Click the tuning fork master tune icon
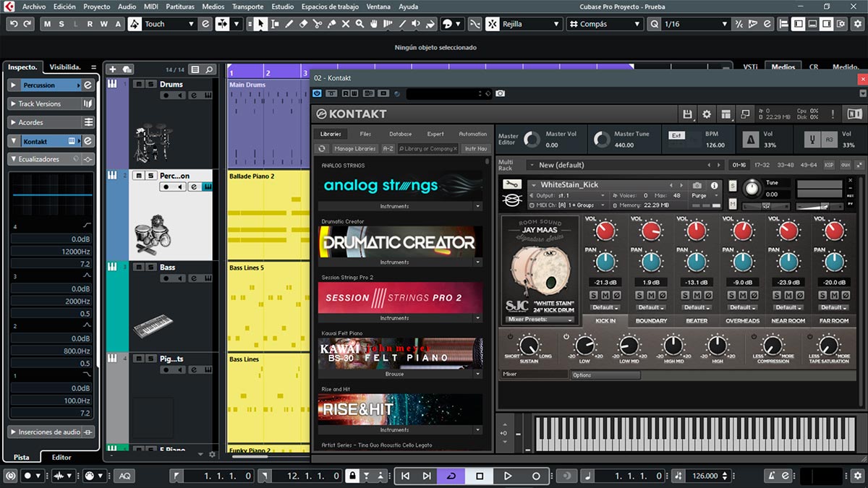 pyautogui.click(x=811, y=139)
